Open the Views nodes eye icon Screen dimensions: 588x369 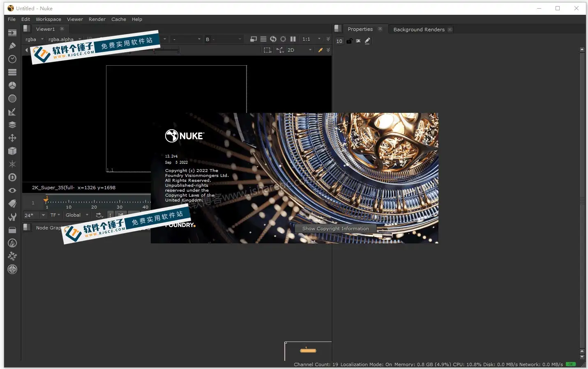[x=12, y=190]
